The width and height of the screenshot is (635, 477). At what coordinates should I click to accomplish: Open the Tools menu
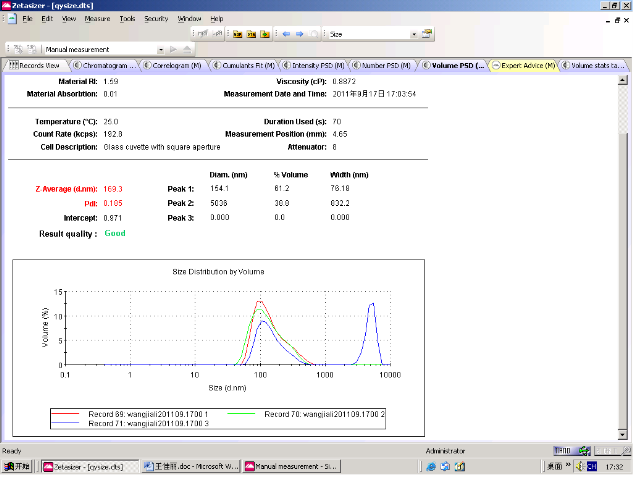[x=127, y=19]
